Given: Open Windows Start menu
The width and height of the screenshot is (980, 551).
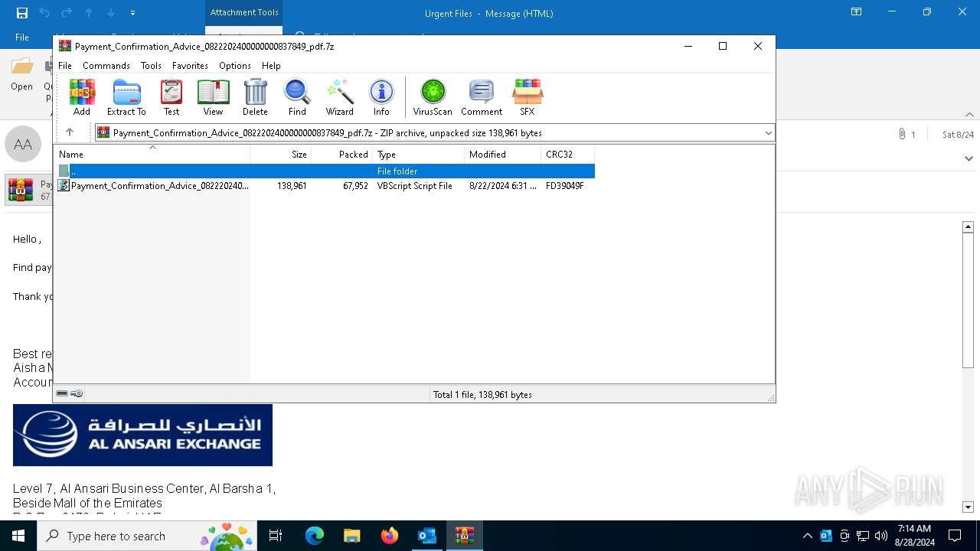Looking at the screenshot, I should click(18, 536).
